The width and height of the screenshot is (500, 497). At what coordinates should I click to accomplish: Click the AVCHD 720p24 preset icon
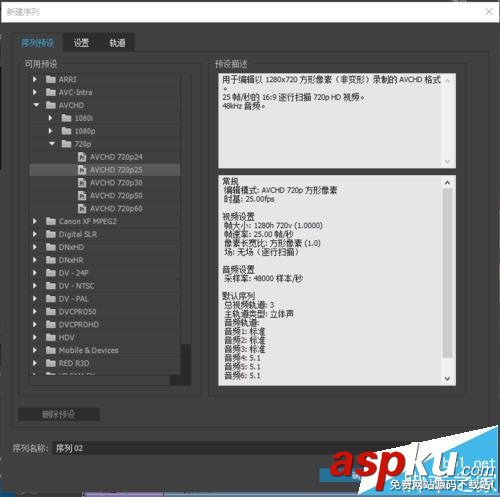[82, 157]
